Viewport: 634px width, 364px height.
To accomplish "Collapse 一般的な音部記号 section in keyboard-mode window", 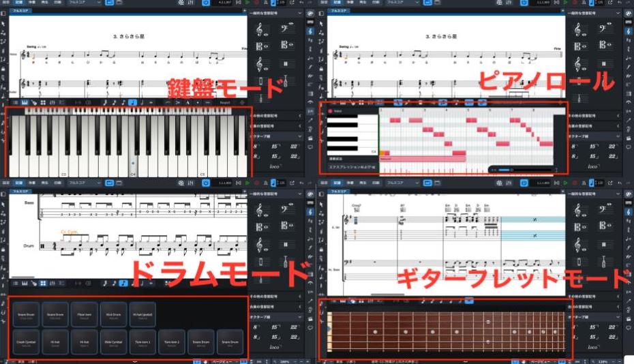I will coord(276,14).
